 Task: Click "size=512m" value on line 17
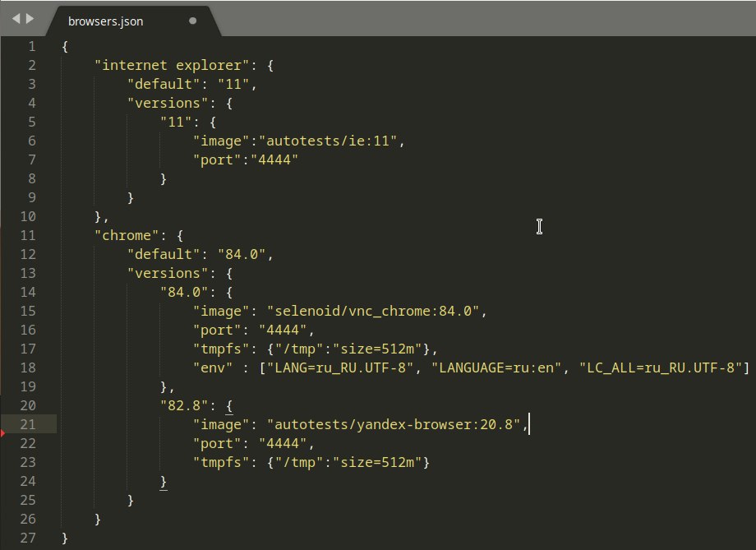click(x=377, y=349)
